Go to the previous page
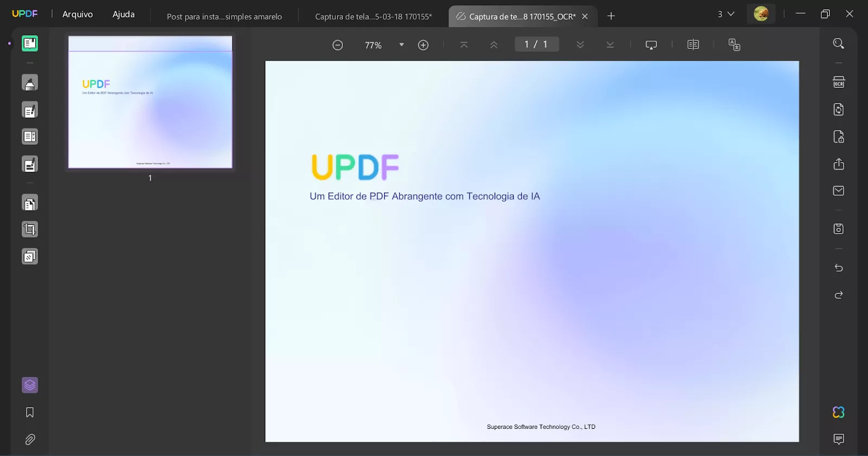 494,45
